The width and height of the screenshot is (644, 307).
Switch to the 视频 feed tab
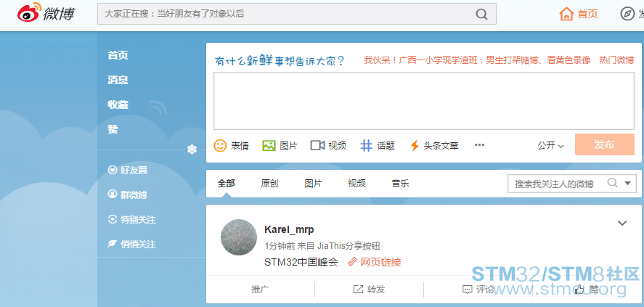pyautogui.click(x=357, y=184)
